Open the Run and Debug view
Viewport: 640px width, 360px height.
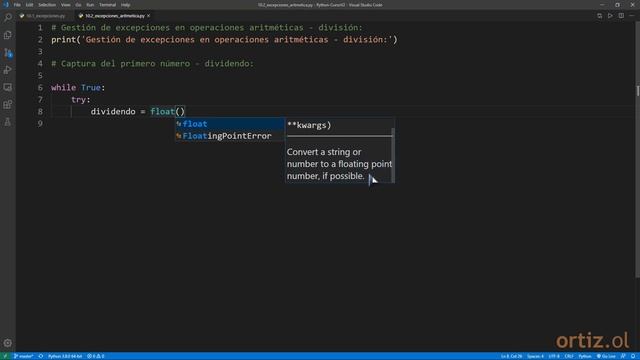coord(8,70)
